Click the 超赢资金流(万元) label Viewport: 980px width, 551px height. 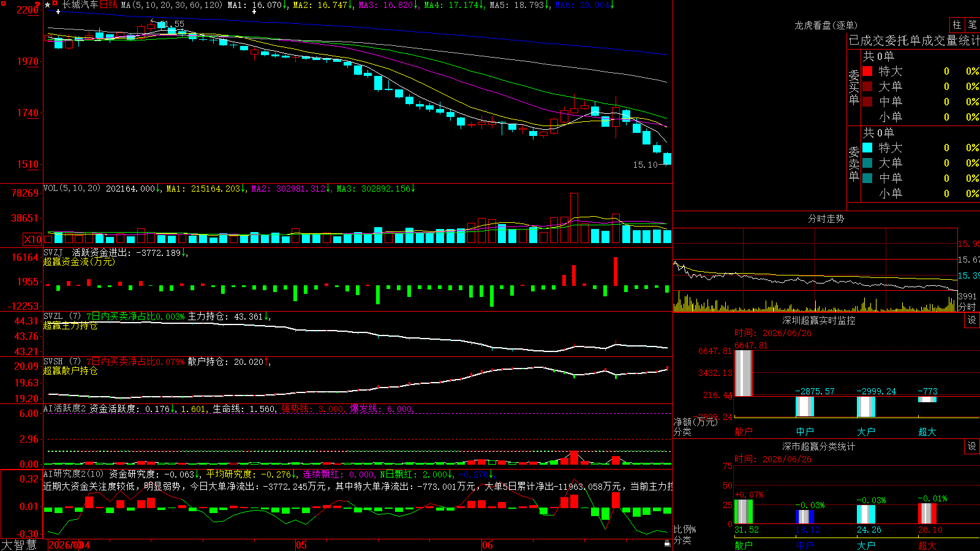click(x=79, y=261)
